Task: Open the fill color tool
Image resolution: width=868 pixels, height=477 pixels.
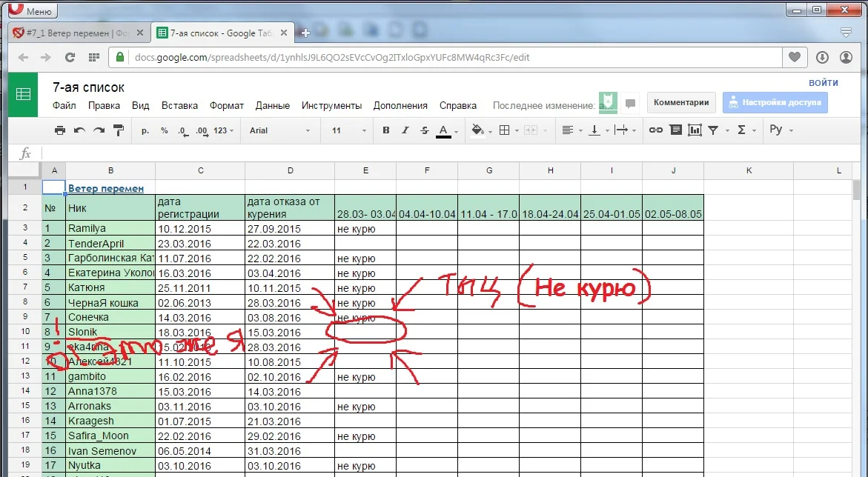Action: 477,130
